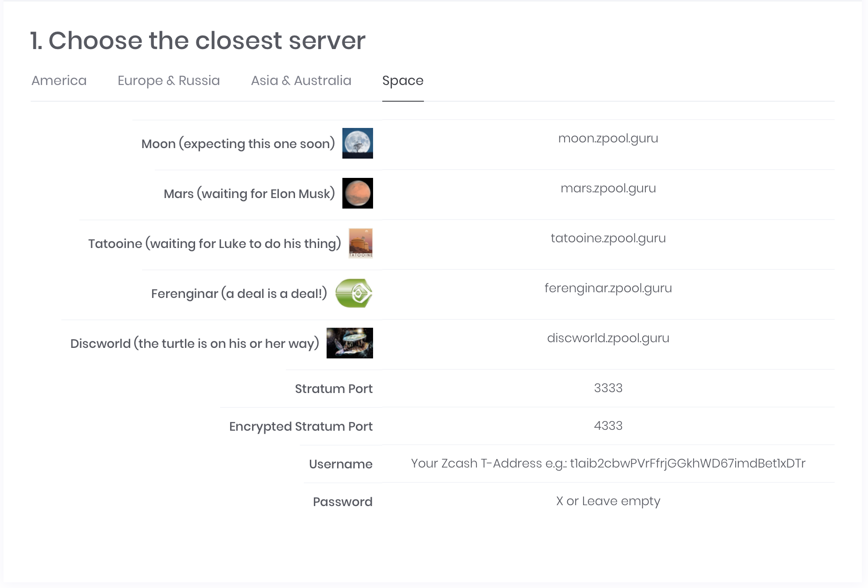The image size is (868, 588).
Task: Click the ferenginar.zpool.guru address
Action: (608, 288)
